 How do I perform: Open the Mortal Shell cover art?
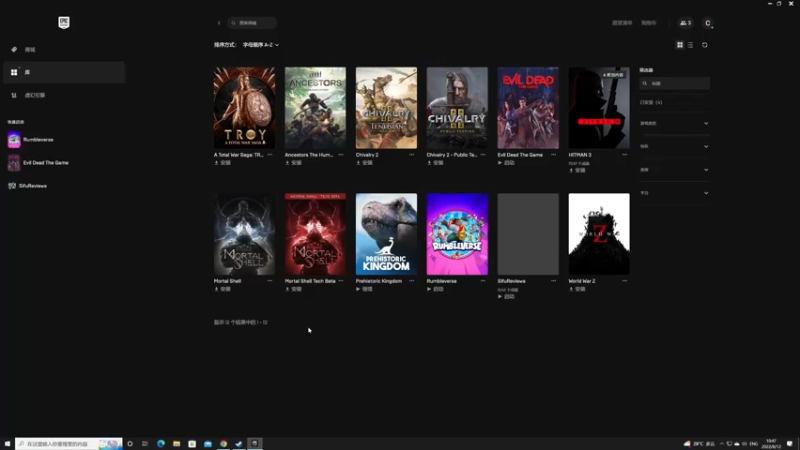coord(244,234)
